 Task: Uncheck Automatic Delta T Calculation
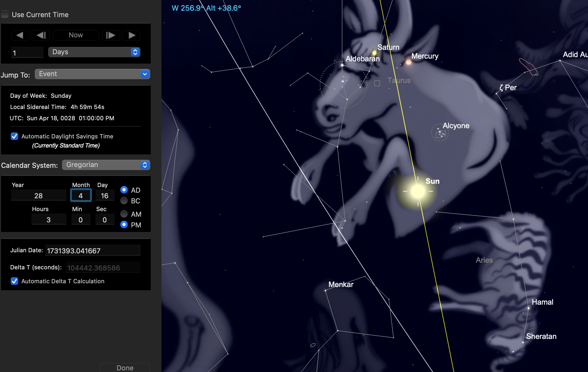(14, 281)
